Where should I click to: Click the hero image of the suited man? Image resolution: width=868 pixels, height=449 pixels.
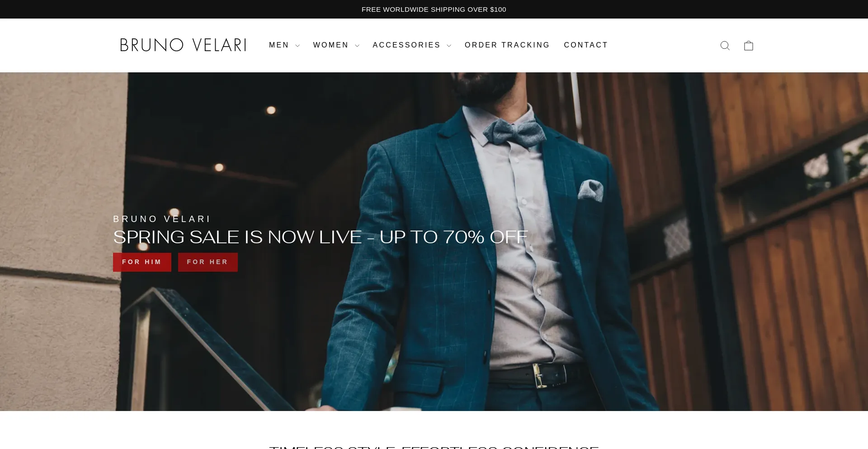pyautogui.click(x=434, y=241)
